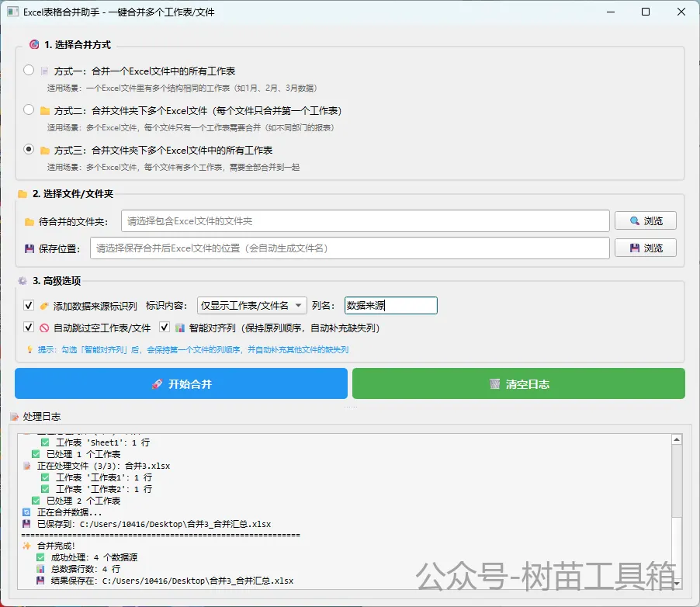Screen dimensions: 700x607
Task: Click the floppy icon beside 已保存到
Action: pos(27,524)
